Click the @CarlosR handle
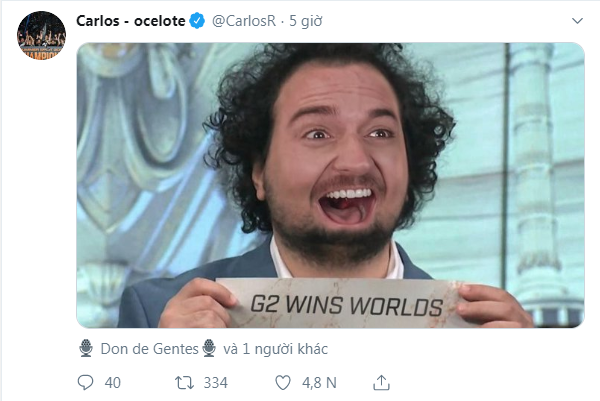The image size is (600, 401). (244, 21)
